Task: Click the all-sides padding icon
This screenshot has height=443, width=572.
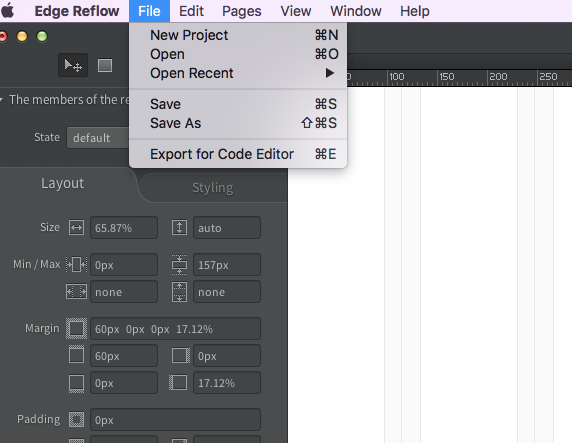Action: (x=76, y=419)
